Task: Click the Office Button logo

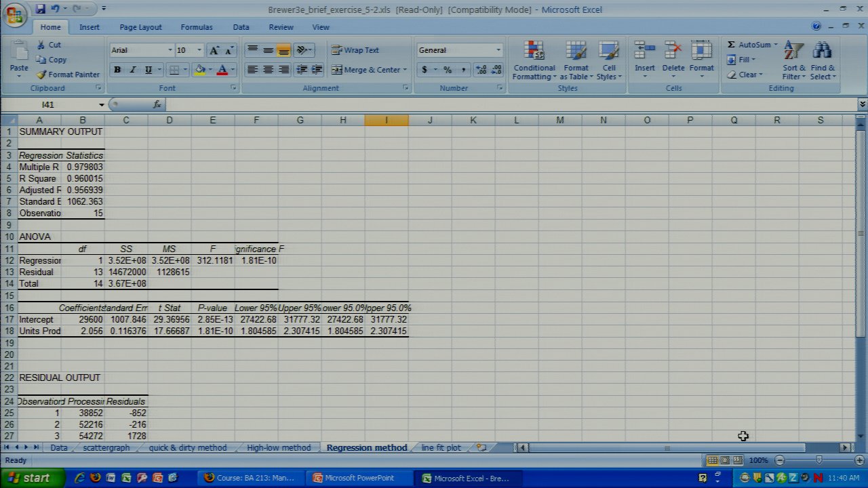Action: pos(15,15)
